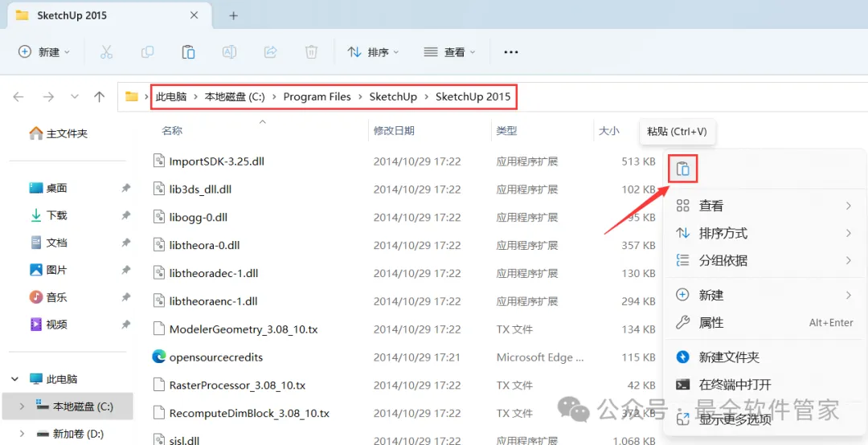
Task: Sort by 名称 column header
Action: pos(172,131)
